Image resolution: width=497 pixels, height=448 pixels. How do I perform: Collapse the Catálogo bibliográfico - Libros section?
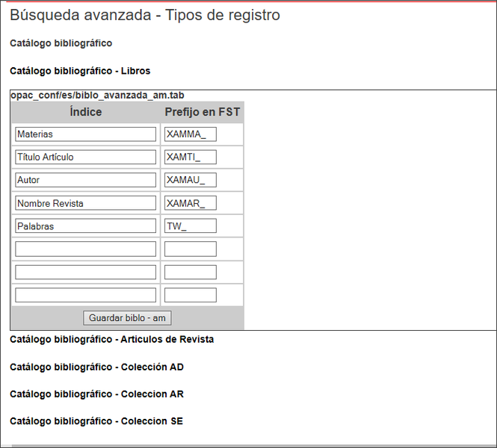(x=80, y=71)
